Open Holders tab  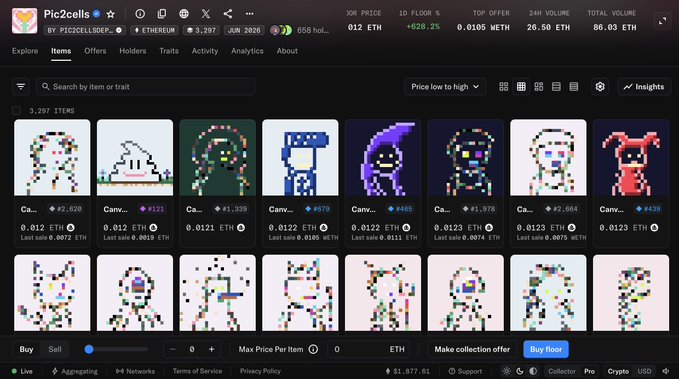pyautogui.click(x=133, y=51)
